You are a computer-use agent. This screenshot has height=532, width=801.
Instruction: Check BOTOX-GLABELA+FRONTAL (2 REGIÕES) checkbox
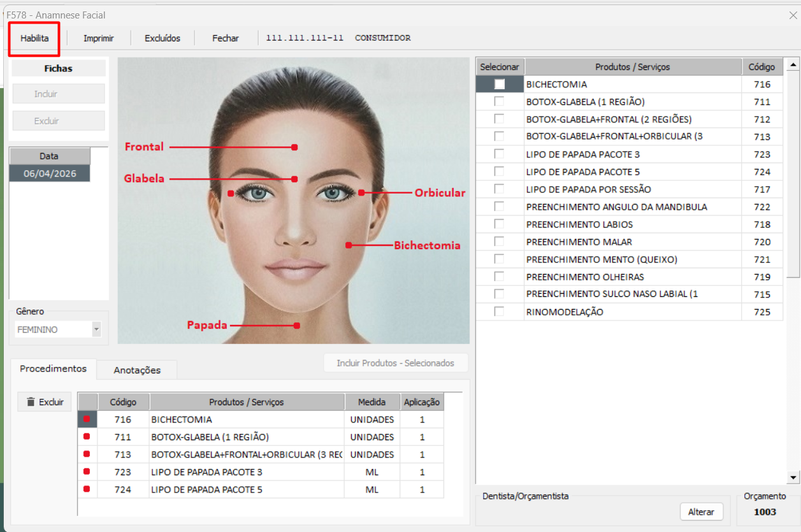click(x=499, y=119)
